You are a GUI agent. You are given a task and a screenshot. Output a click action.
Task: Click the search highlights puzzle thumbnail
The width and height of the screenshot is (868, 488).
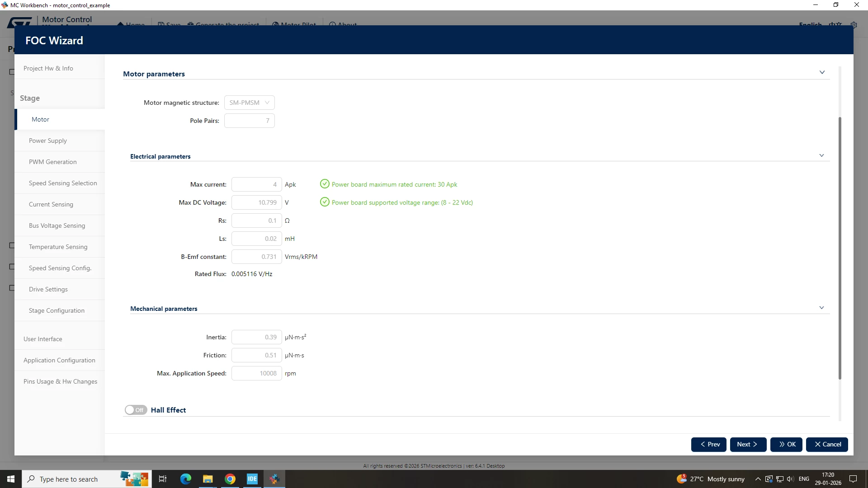(134, 479)
